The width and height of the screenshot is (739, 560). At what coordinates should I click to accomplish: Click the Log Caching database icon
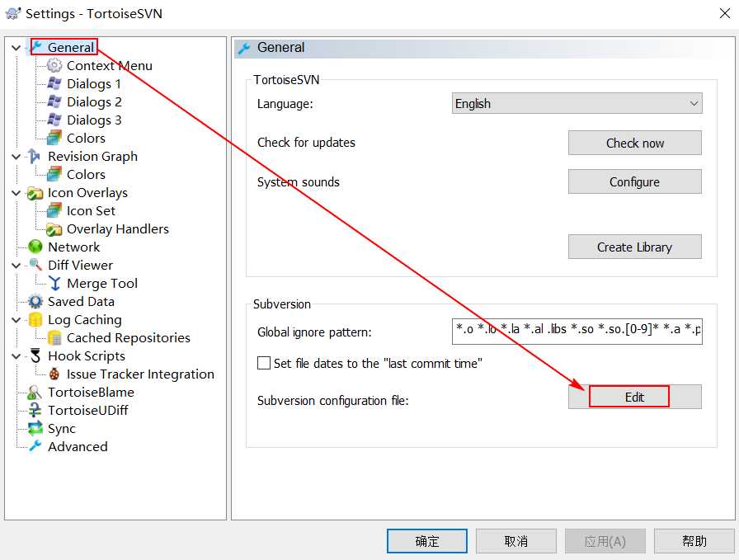coord(35,319)
